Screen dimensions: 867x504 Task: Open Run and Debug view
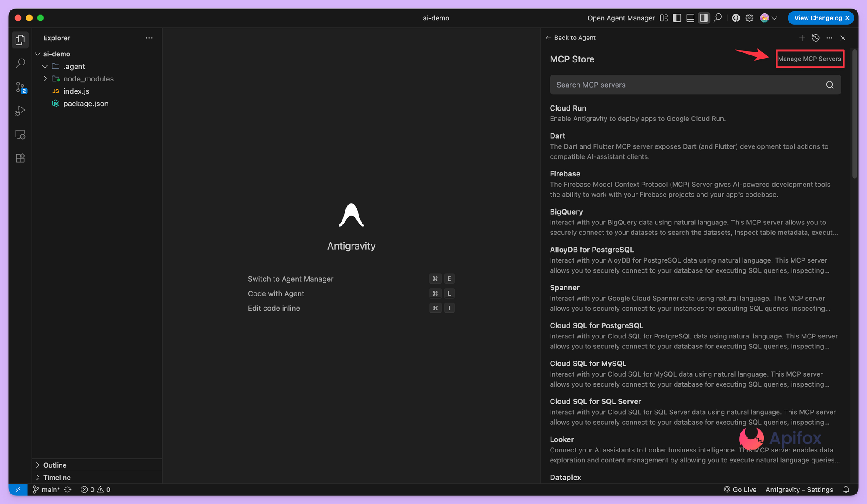click(20, 111)
